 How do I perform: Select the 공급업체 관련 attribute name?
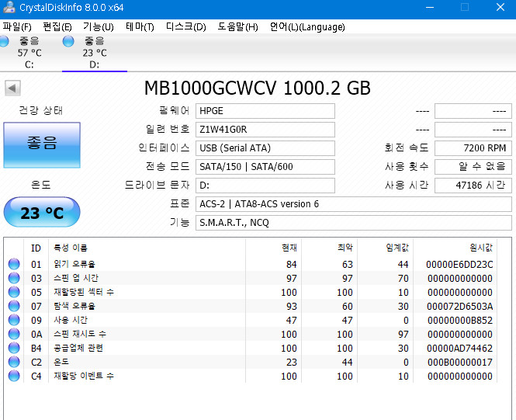pyautogui.click(x=78, y=348)
